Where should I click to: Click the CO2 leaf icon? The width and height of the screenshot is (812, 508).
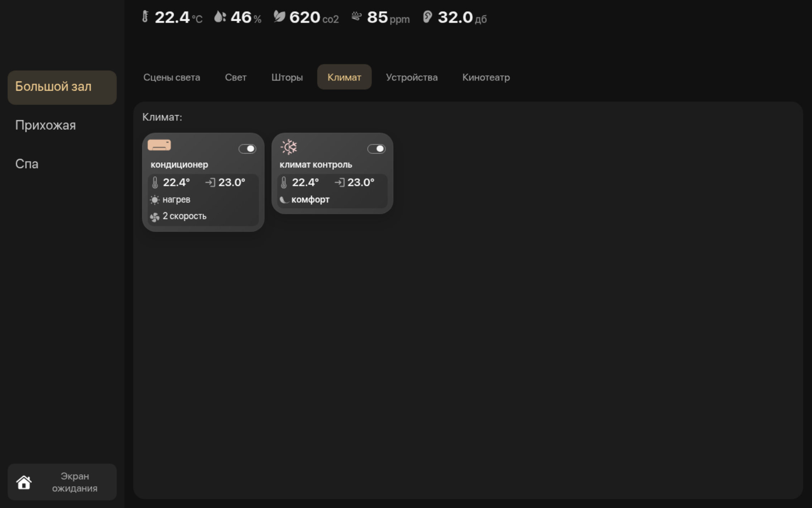point(279,16)
